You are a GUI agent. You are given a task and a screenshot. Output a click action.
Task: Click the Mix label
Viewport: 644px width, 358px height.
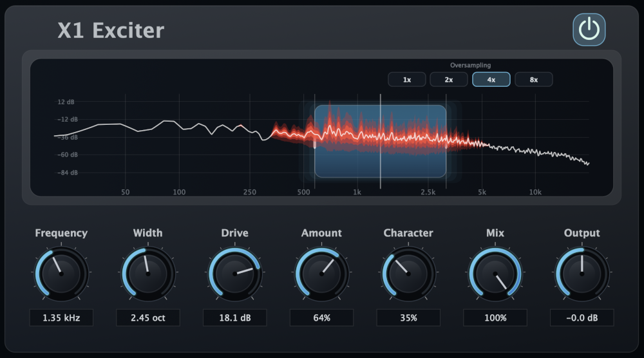click(495, 233)
